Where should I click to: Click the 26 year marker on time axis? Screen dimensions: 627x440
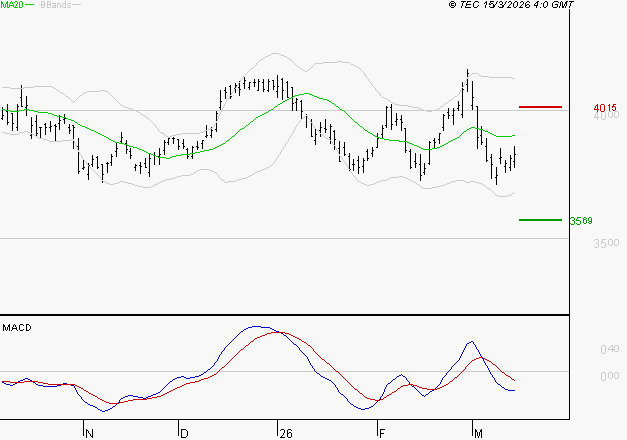286,434
